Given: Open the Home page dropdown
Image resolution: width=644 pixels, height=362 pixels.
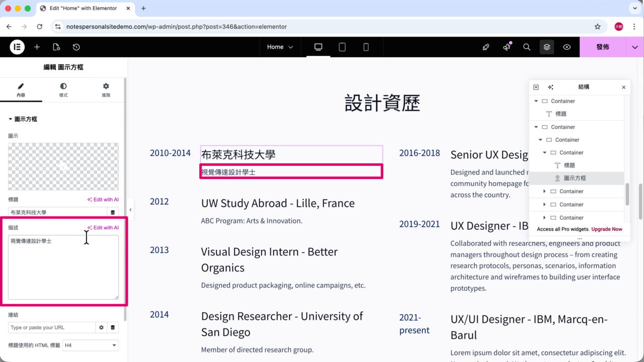Looking at the screenshot, I should [280, 47].
